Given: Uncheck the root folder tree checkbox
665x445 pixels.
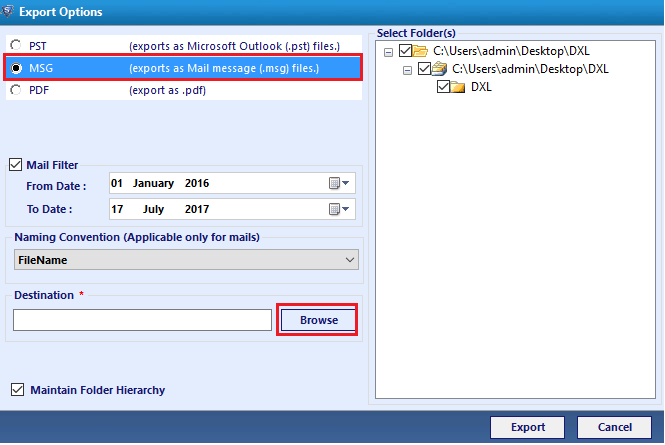Looking at the screenshot, I should (403, 50).
